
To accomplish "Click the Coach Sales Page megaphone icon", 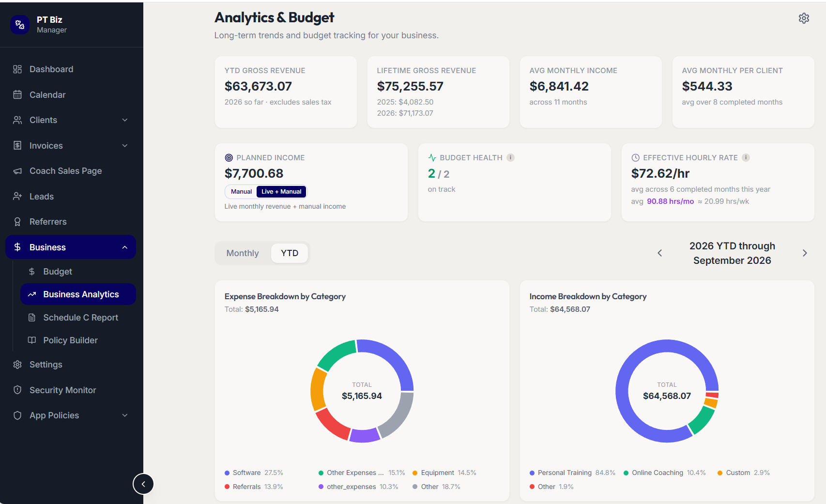I will 17,171.
